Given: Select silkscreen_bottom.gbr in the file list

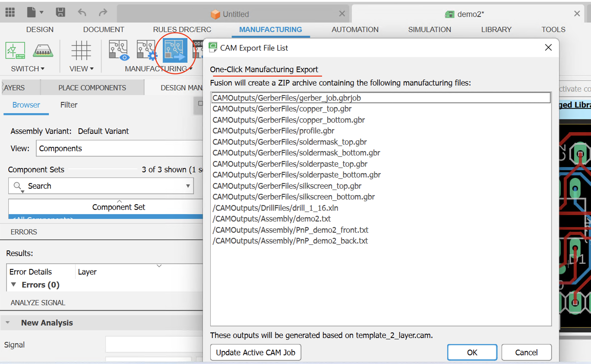Looking at the screenshot, I should click(x=381, y=197).
